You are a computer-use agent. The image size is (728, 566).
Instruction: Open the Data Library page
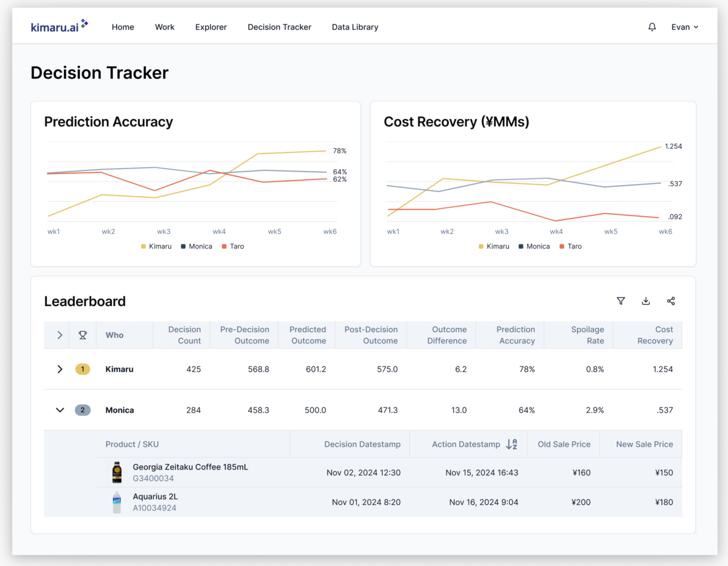(355, 27)
